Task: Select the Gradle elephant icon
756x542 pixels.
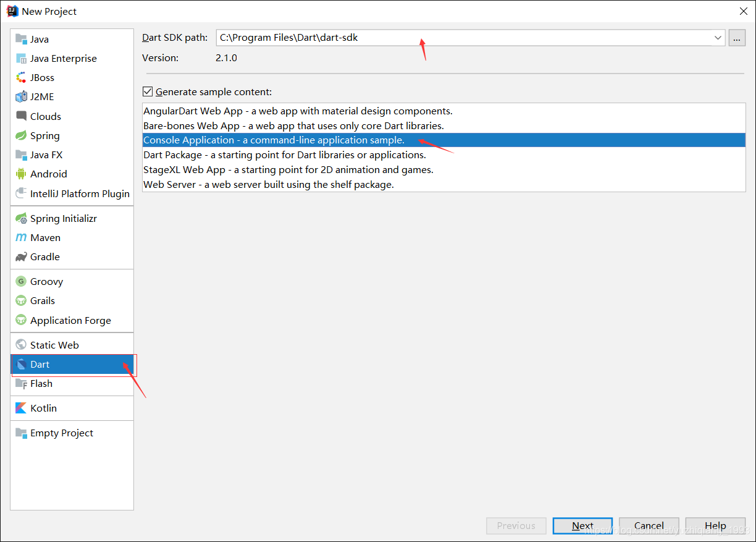Action: pos(21,256)
